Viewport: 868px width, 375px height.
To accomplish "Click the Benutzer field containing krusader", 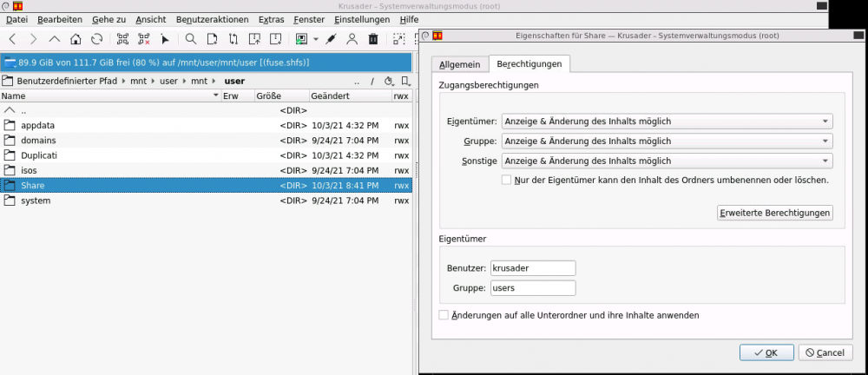I will coord(533,268).
